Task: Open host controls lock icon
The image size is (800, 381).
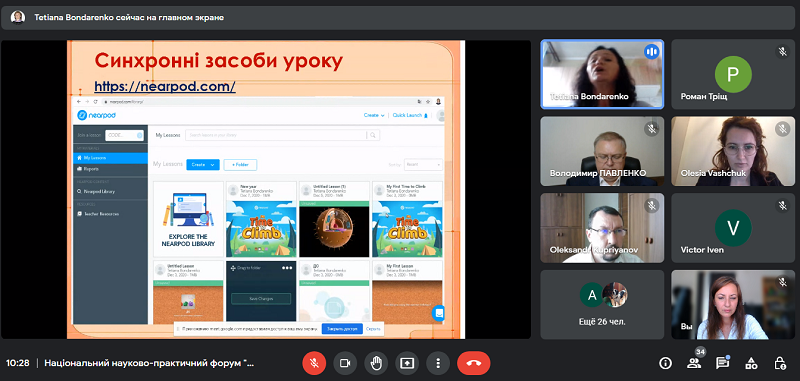Action: click(780, 363)
